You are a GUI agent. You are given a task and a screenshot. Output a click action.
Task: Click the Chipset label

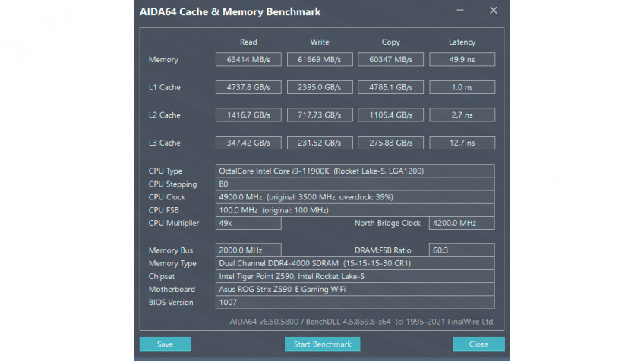tap(162, 277)
